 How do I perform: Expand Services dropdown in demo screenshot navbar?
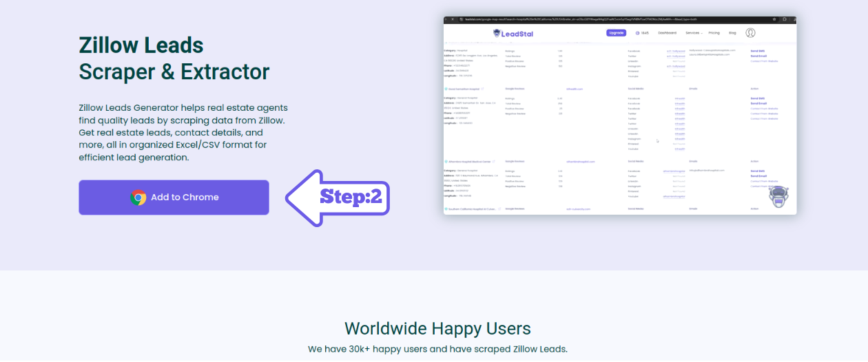coord(694,33)
